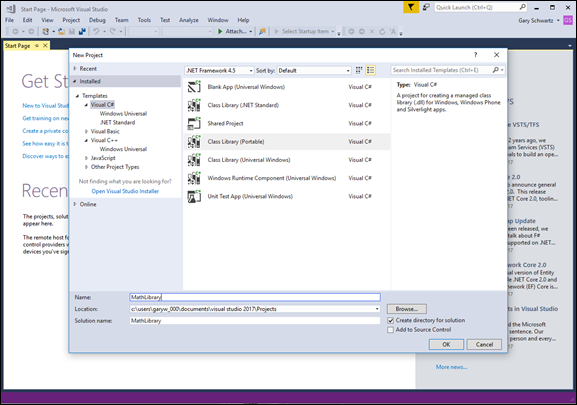Screen dimensions: 577x405
Task: Expand the JavaScript tree node
Action: click(x=86, y=158)
